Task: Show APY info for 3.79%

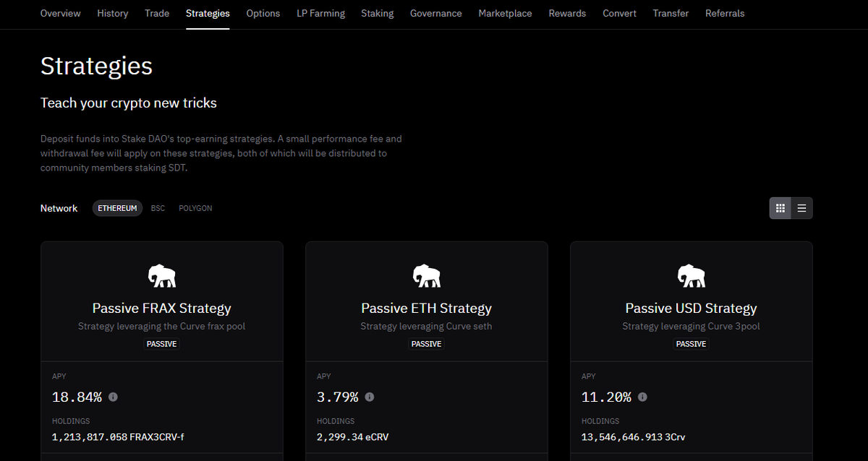Action: pos(370,397)
